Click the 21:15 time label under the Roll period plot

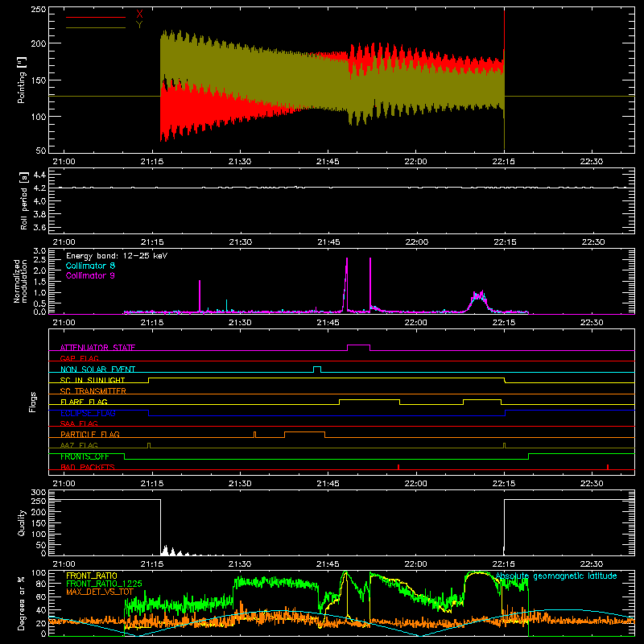[x=152, y=242]
